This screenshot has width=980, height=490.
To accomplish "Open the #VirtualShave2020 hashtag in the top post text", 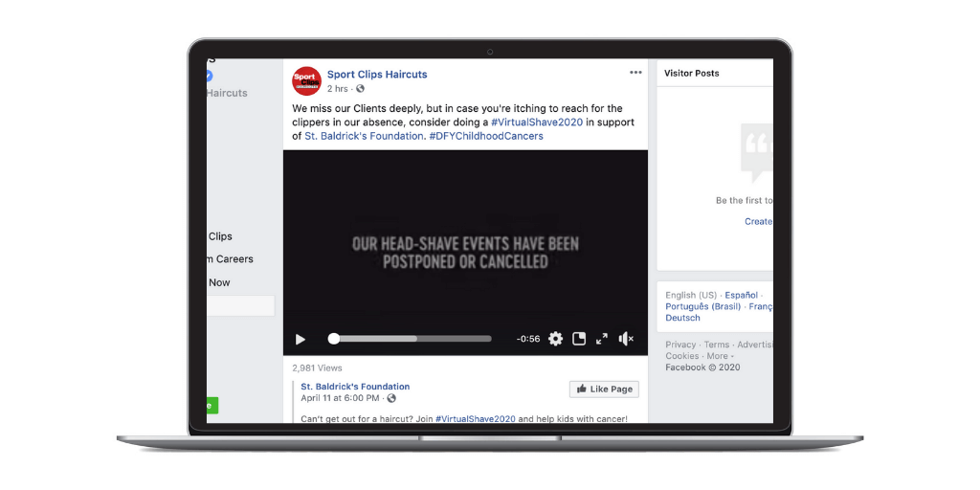I will (537, 122).
